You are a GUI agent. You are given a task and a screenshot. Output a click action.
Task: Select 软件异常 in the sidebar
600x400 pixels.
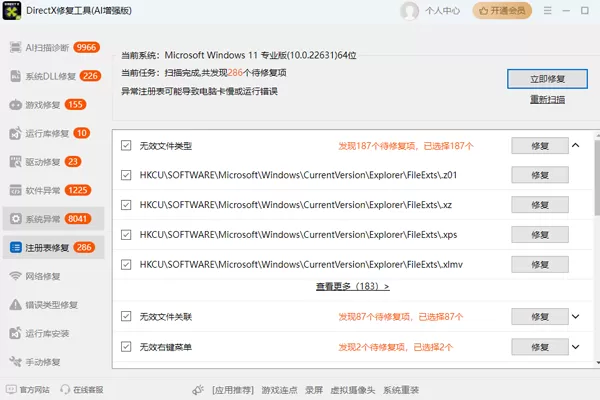click(x=54, y=190)
